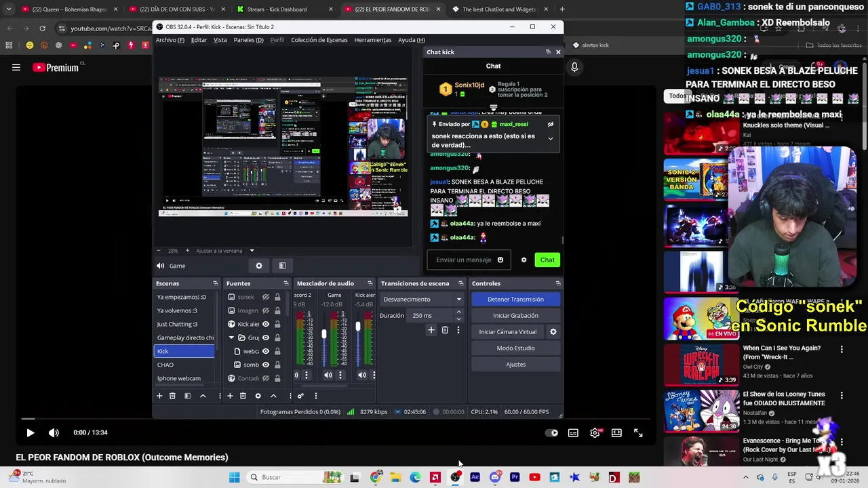Unlock the Kick alerts source

[x=277, y=324]
